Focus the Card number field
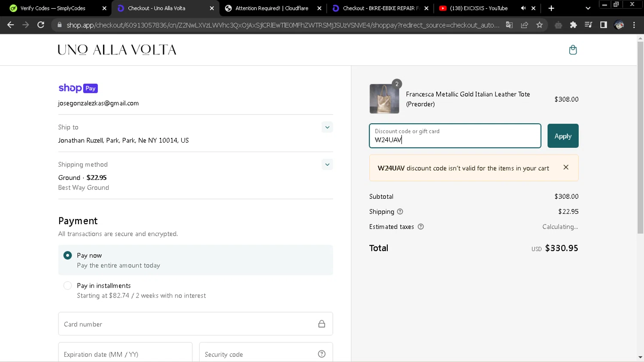 [195, 324]
